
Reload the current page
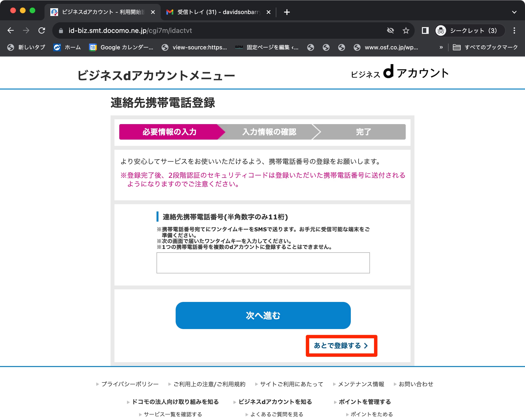(x=42, y=30)
